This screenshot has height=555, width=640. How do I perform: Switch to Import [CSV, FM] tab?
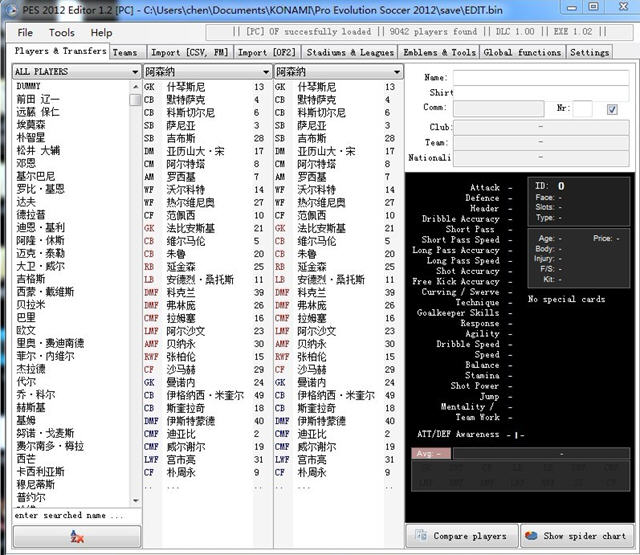click(x=190, y=53)
